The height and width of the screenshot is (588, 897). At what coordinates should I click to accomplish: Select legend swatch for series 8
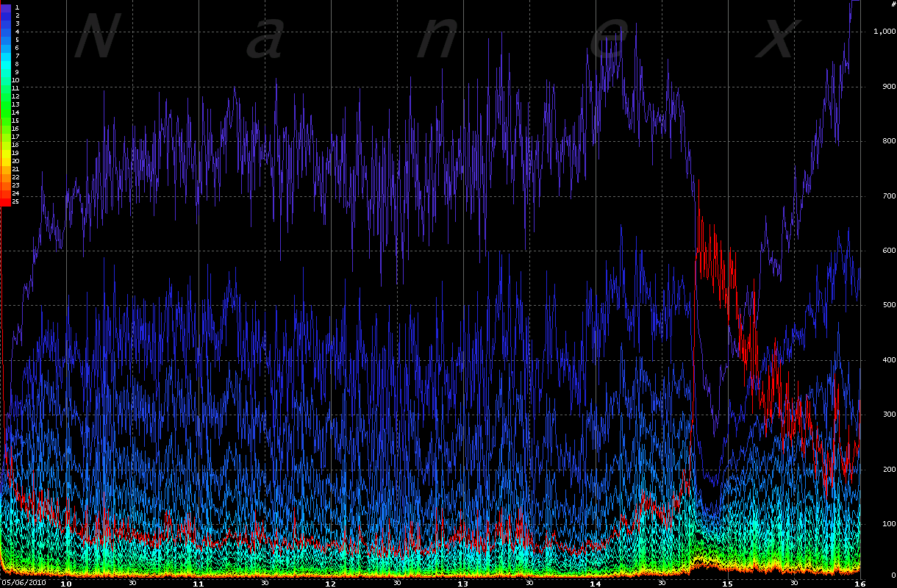[5, 63]
